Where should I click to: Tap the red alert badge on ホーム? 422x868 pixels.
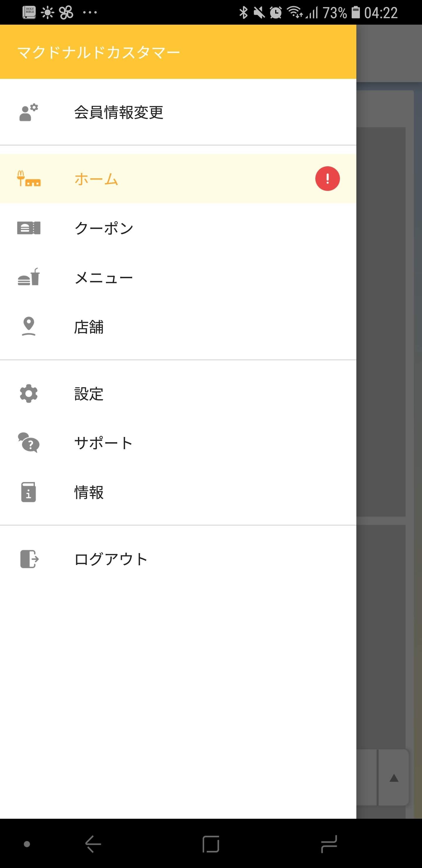coord(327,179)
